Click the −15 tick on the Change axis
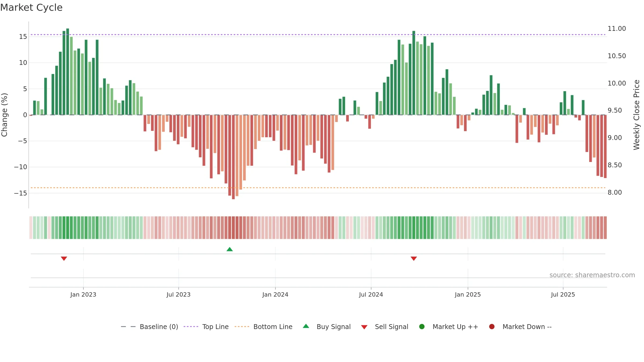The image size is (644, 362). click(x=21, y=193)
